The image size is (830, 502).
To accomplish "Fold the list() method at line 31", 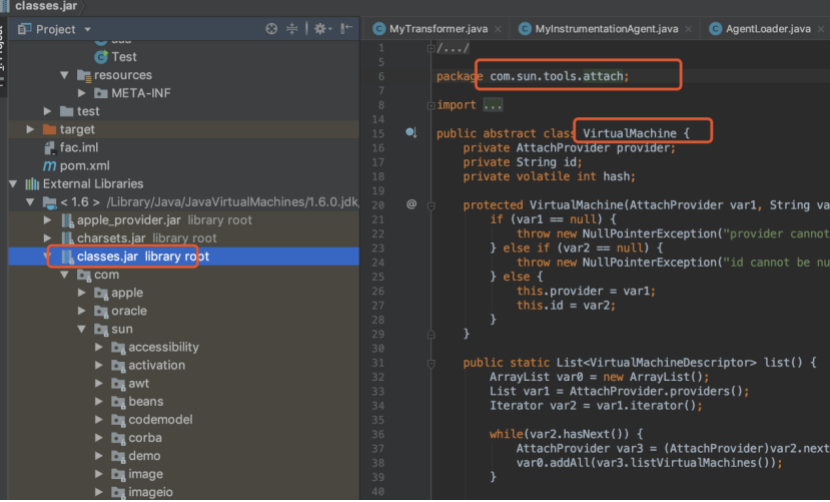I will pos(431,363).
